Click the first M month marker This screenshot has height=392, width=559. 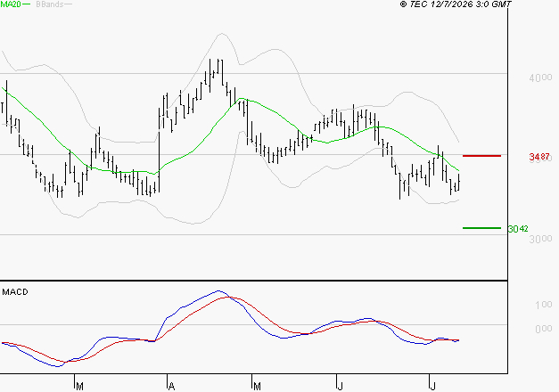(x=79, y=386)
